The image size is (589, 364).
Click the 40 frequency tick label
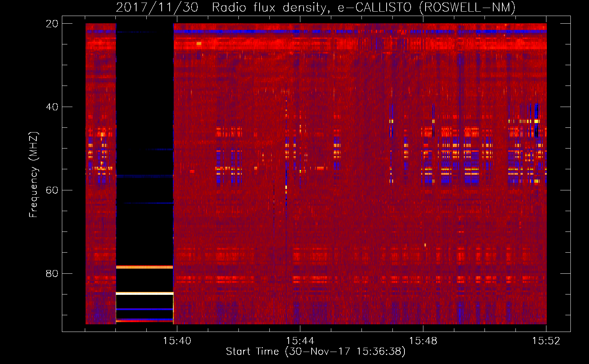pyautogui.click(x=52, y=107)
